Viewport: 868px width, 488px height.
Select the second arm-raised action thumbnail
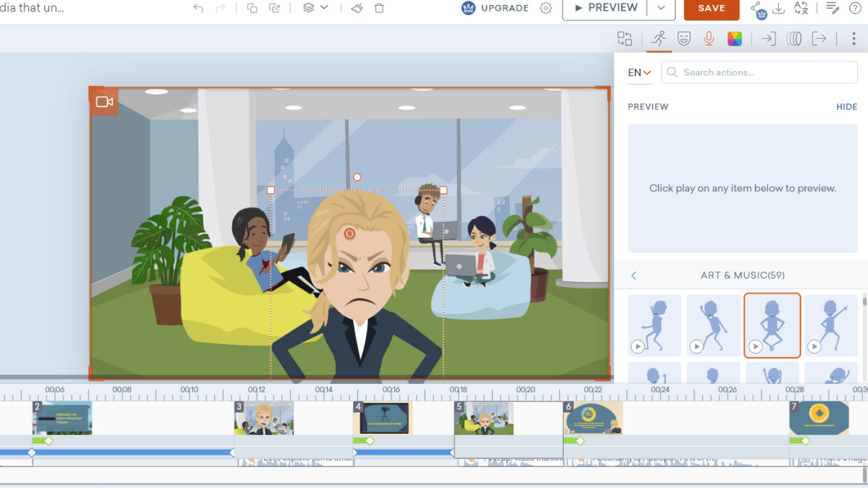(x=713, y=325)
